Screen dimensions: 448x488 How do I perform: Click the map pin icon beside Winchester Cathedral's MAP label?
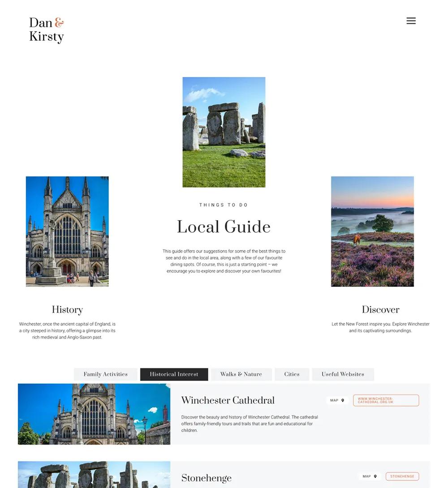pos(342,400)
